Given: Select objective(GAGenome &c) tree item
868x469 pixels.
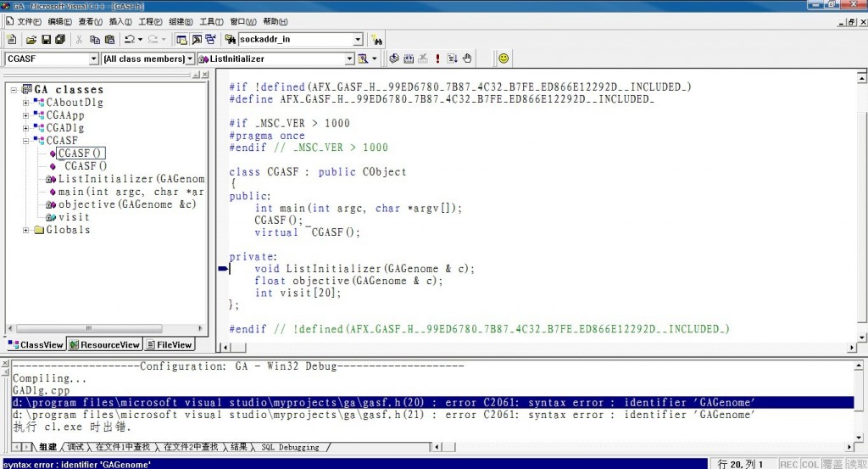Looking at the screenshot, I should click(127, 204).
